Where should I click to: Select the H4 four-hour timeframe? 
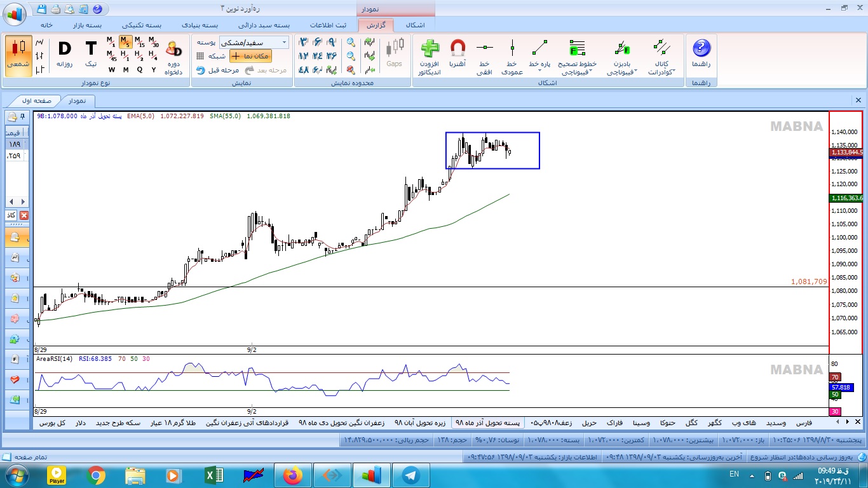coord(153,56)
